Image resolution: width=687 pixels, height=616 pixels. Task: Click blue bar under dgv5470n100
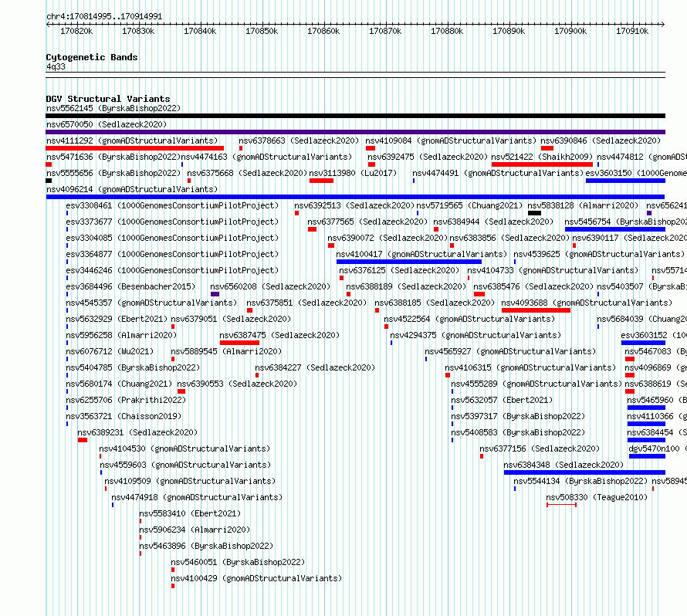pos(647,456)
